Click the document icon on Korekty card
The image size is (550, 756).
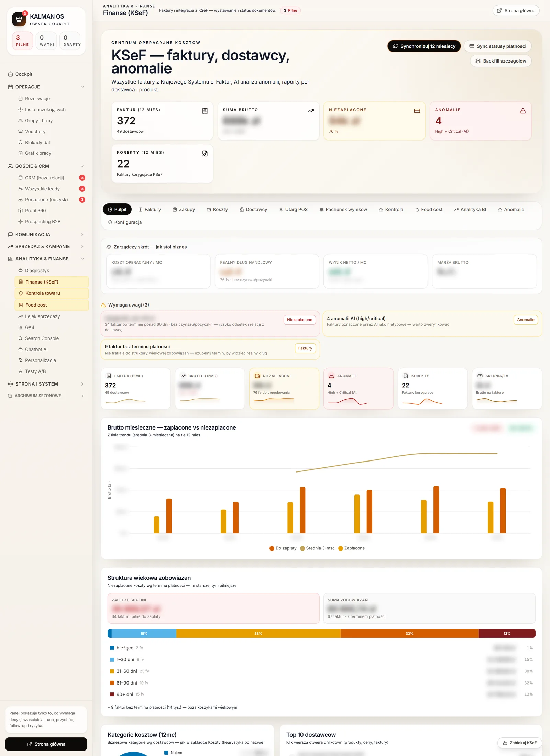[x=205, y=153]
